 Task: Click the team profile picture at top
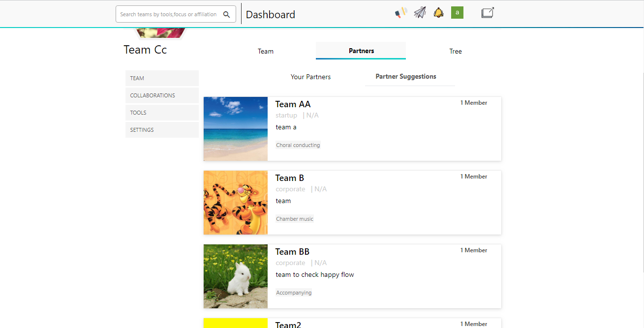click(161, 33)
